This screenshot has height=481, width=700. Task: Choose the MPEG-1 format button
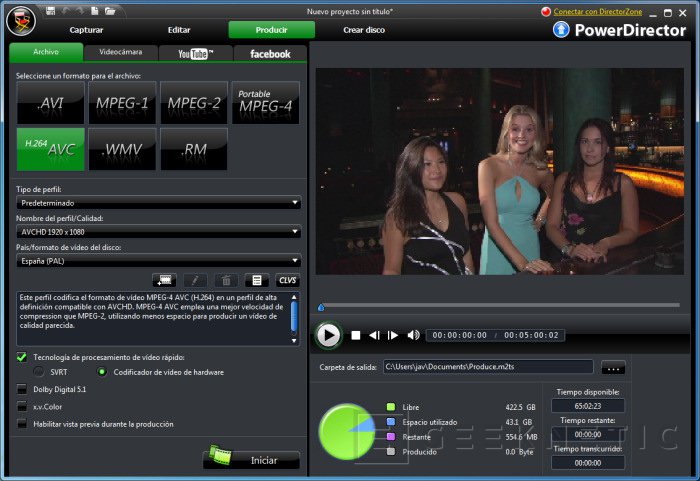(122, 103)
